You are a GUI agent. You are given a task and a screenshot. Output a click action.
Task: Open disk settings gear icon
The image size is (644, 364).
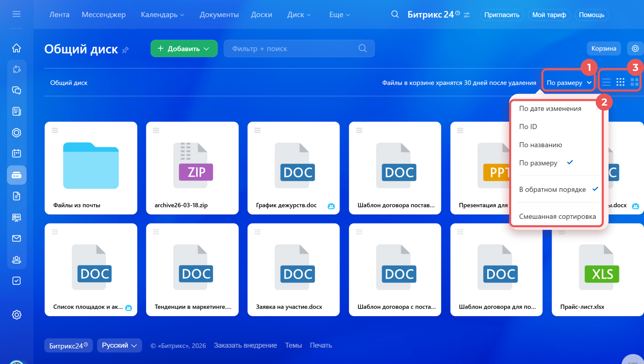click(635, 49)
